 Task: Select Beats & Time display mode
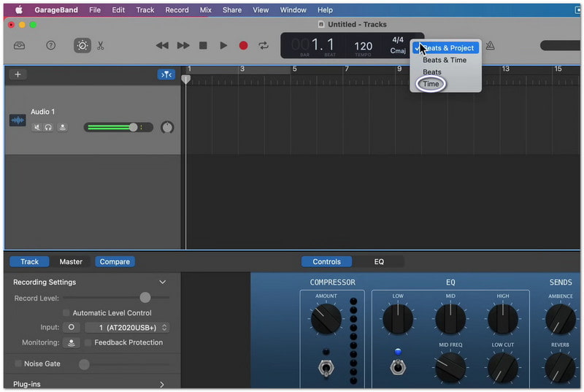[445, 60]
